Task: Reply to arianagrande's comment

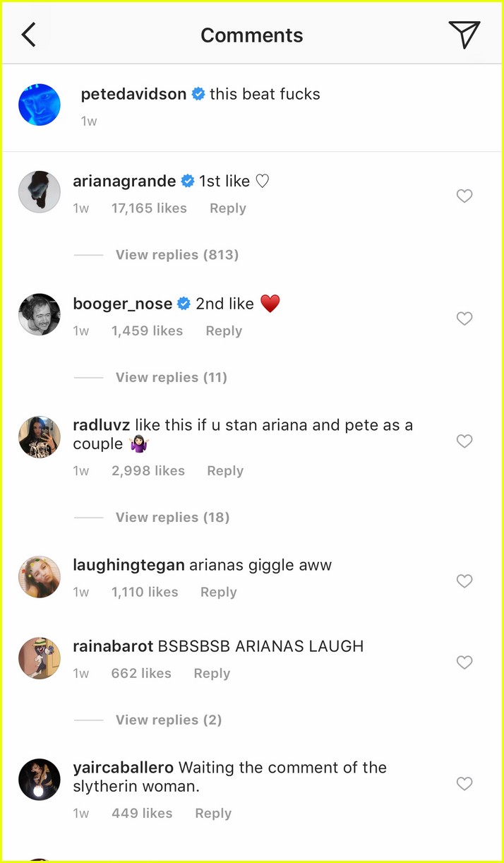Action: coord(227,208)
